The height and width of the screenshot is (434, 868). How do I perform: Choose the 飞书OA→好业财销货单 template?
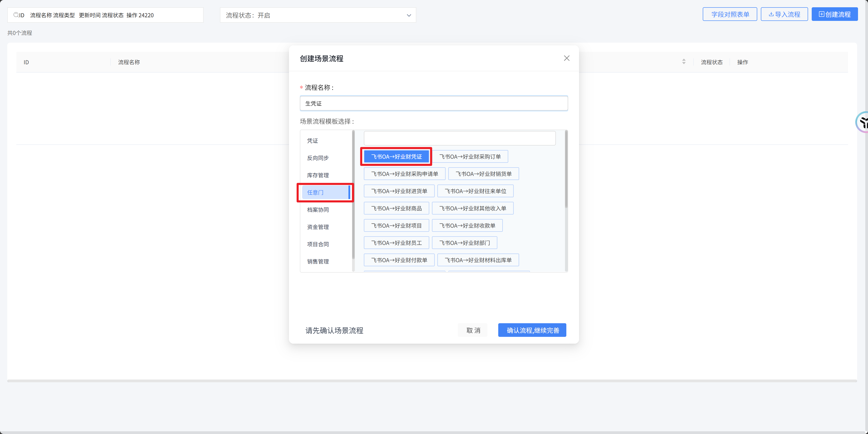point(483,174)
